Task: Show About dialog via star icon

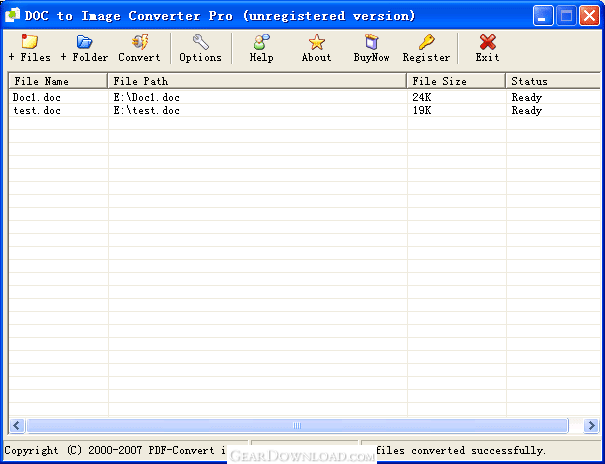Action: click(316, 42)
